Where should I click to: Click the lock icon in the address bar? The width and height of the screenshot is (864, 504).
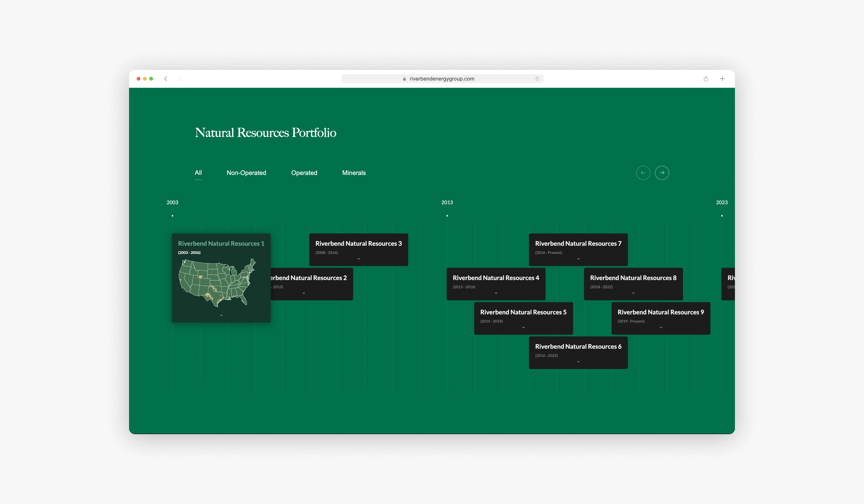[404, 79]
